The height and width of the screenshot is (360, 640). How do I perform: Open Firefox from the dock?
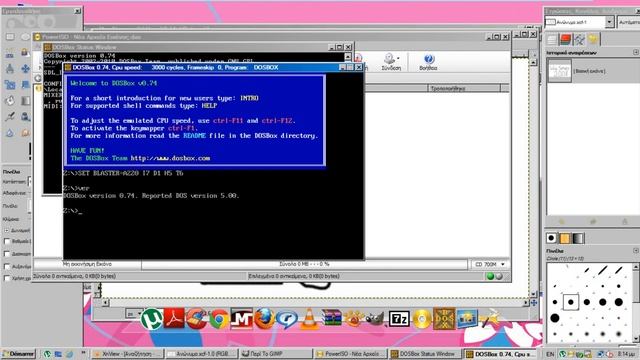[x=264, y=318]
